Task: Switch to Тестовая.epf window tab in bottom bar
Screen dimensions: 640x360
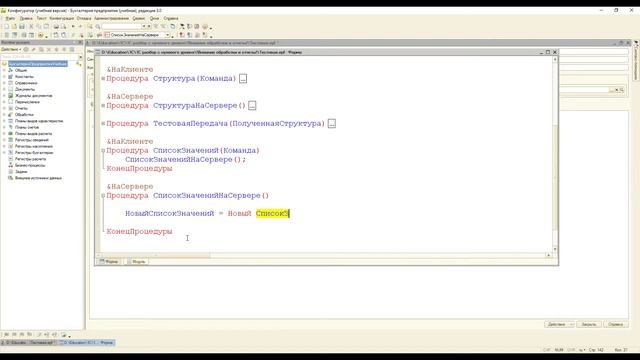Action: point(29,342)
